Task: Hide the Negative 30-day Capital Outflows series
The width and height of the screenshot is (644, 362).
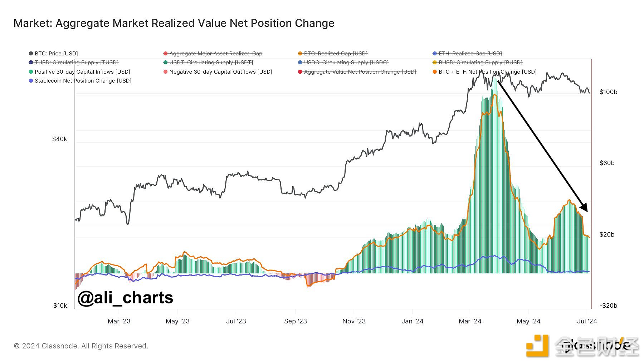Action: pos(220,72)
